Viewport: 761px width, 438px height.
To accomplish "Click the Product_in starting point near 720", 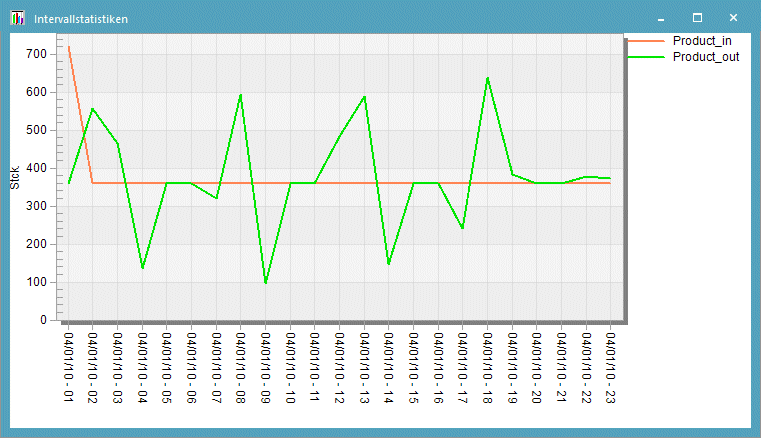I will (x=69, y=47).
